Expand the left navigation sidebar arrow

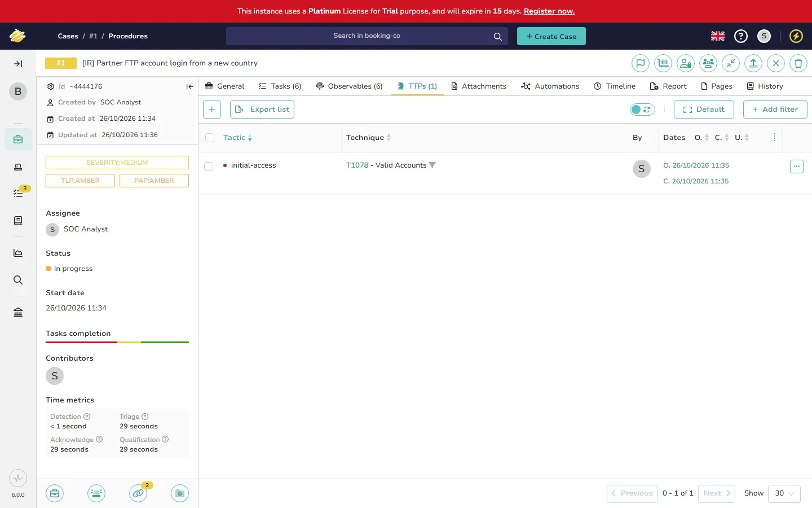tap(18, 64)
